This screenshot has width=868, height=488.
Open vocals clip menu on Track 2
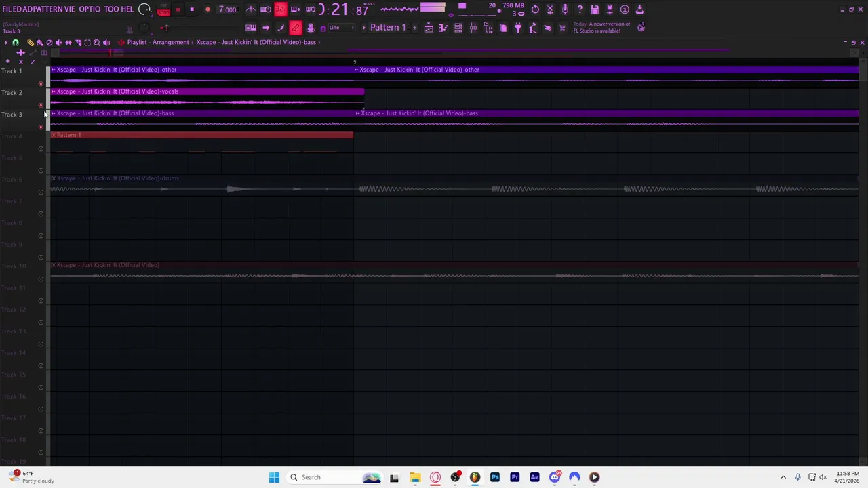click(54, 91)
